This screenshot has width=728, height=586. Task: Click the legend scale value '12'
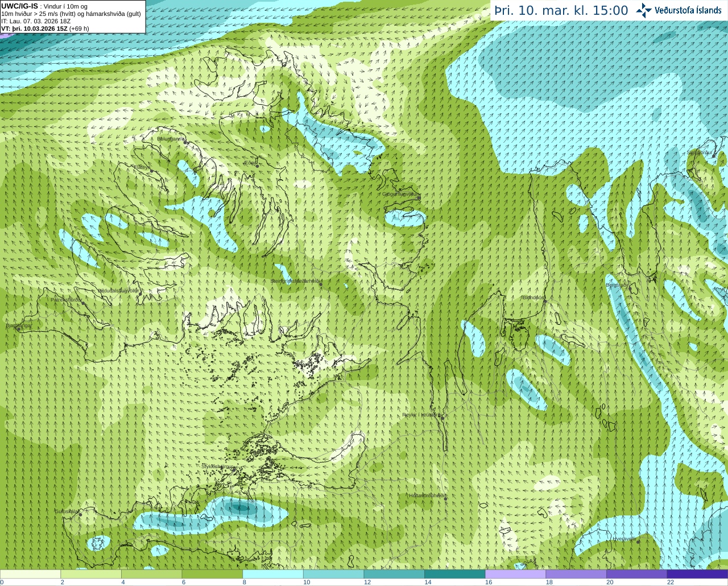[367, 582]
